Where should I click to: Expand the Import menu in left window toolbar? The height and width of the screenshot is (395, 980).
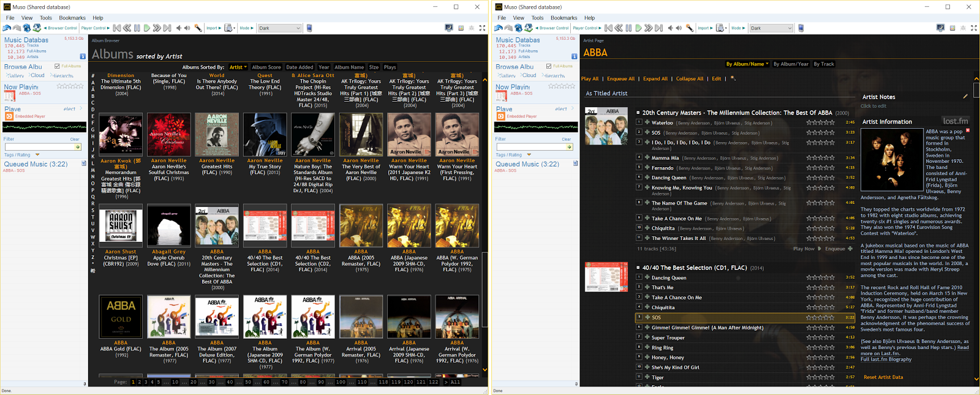coord(213,28)
